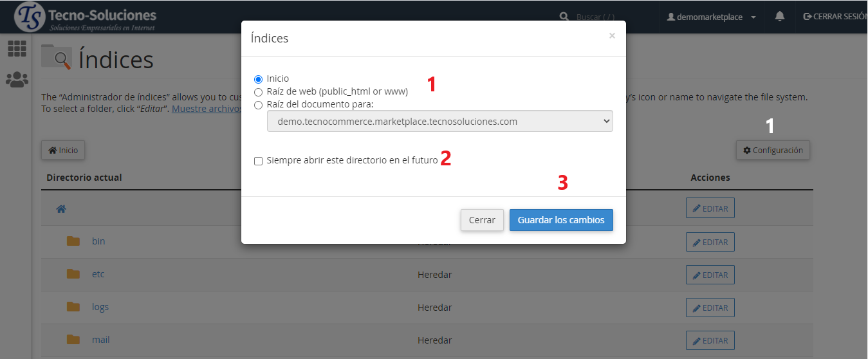This screenshot has width=868, height=359.
Task: Open the etc folder icon
Action: [73, 274]
